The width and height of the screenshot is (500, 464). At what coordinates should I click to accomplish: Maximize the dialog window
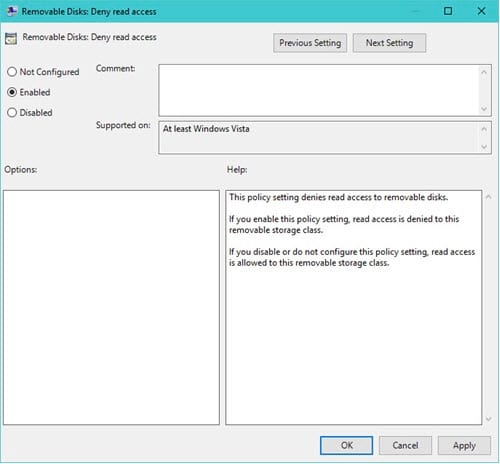(448, 11)
